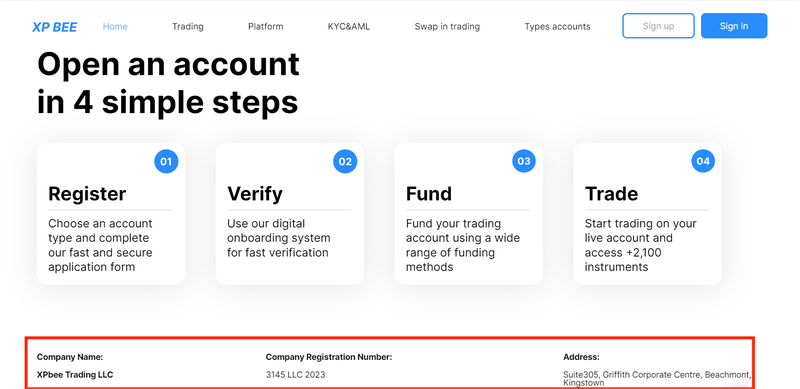Open the KYC&AML page
800x389 pixels.
click(349, 27)
